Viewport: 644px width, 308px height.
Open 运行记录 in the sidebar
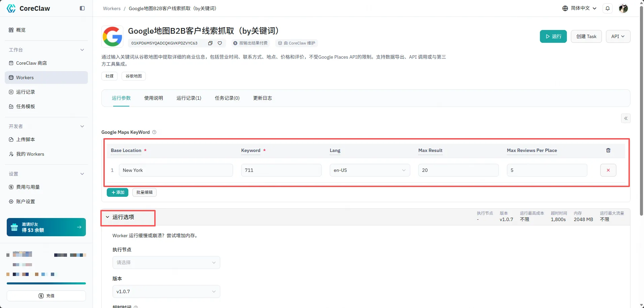pos(46,92)
